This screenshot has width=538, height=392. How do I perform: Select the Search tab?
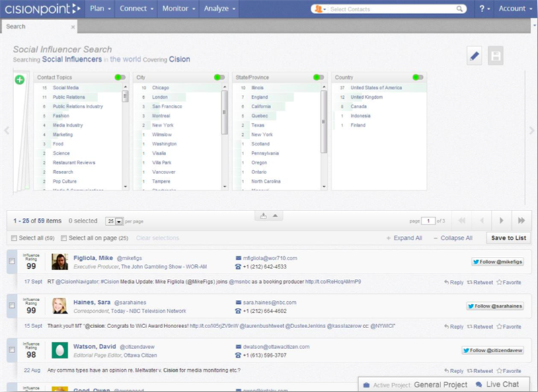point(15,27)
